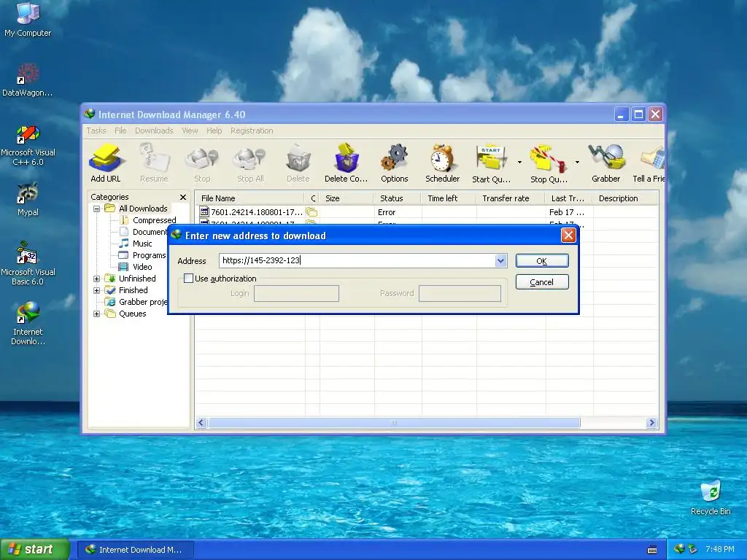Confirm the address with OK
747x560 pixels.
coord(542,261)
